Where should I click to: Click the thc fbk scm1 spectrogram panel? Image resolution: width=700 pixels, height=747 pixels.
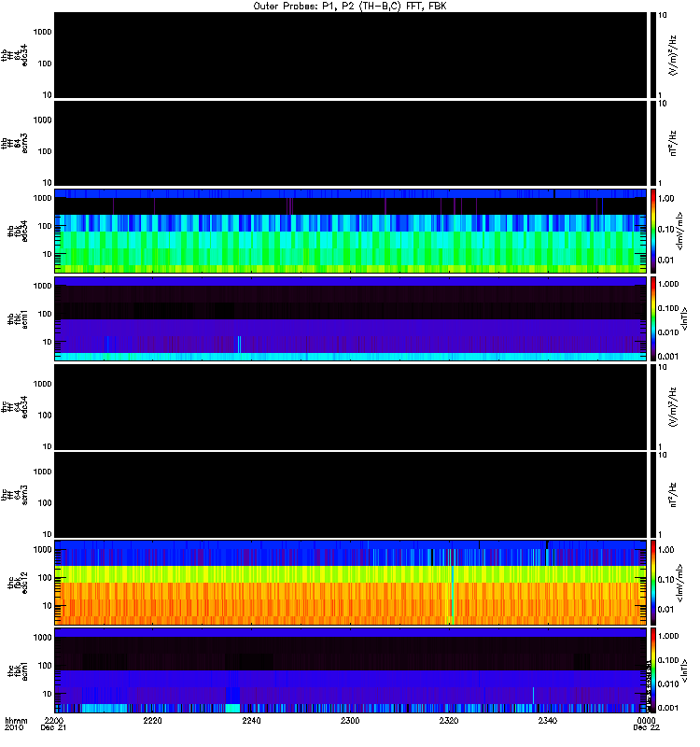(351, 669)
